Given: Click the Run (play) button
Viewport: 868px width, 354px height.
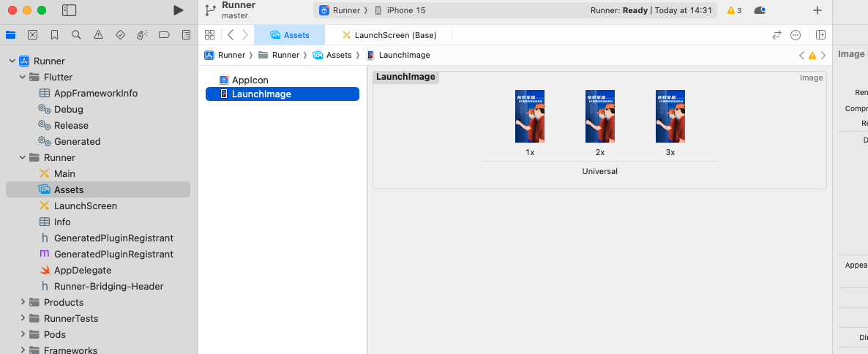Looking at the screenshot, I should point(178,10).
